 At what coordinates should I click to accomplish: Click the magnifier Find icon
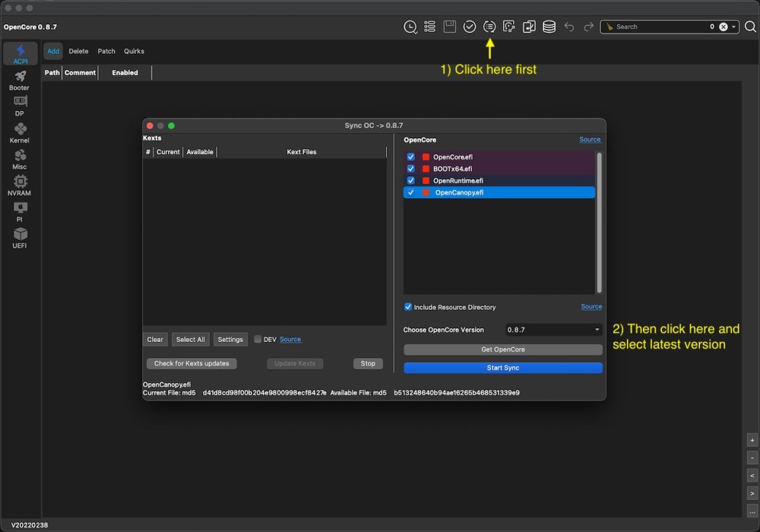[750, 27]
